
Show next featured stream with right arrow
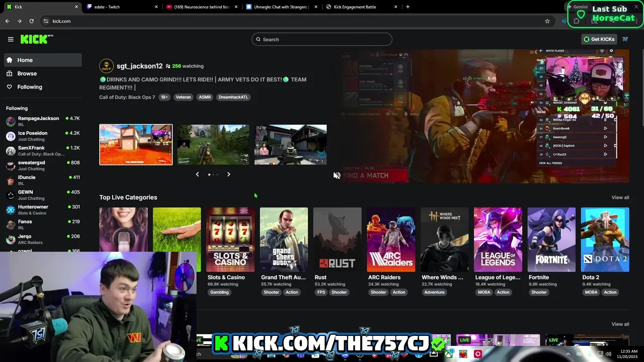coord(228,174)
